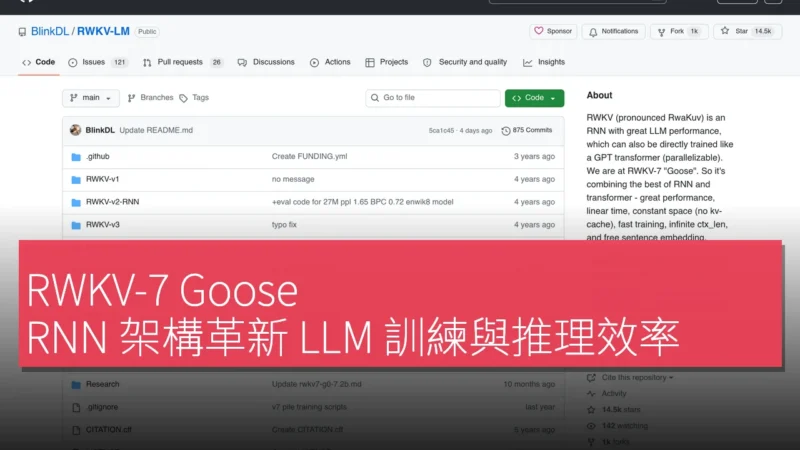
Task: Expand the main branch dropdown
Action: [91, 98]
